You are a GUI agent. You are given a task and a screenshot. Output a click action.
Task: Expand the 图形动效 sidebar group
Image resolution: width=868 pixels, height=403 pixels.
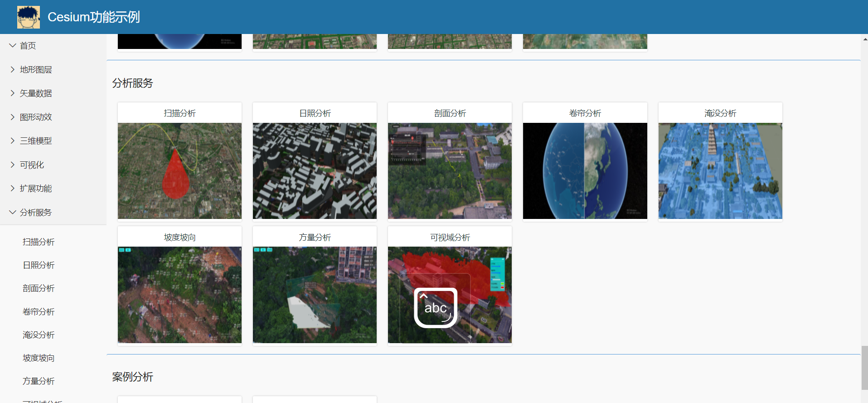(35, 117)
